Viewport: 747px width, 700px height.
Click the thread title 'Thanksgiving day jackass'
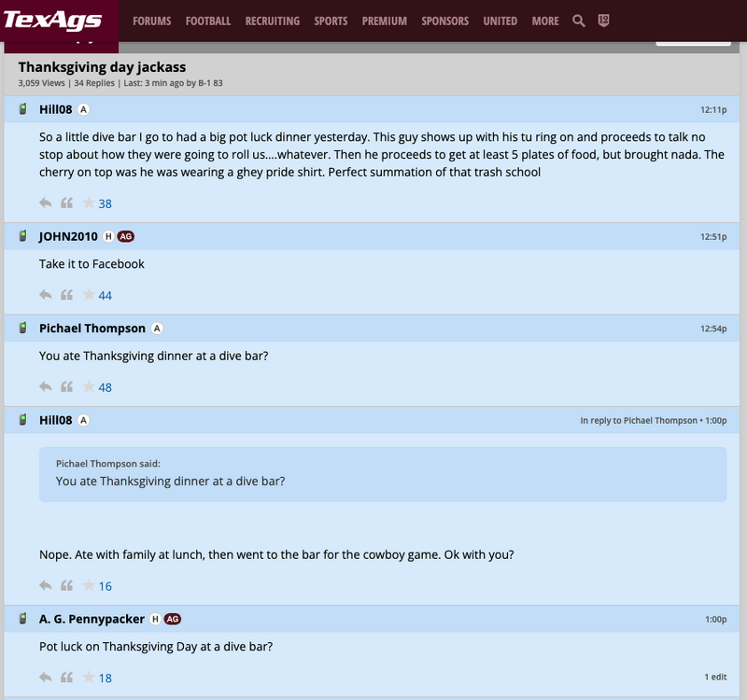point(101,66)
